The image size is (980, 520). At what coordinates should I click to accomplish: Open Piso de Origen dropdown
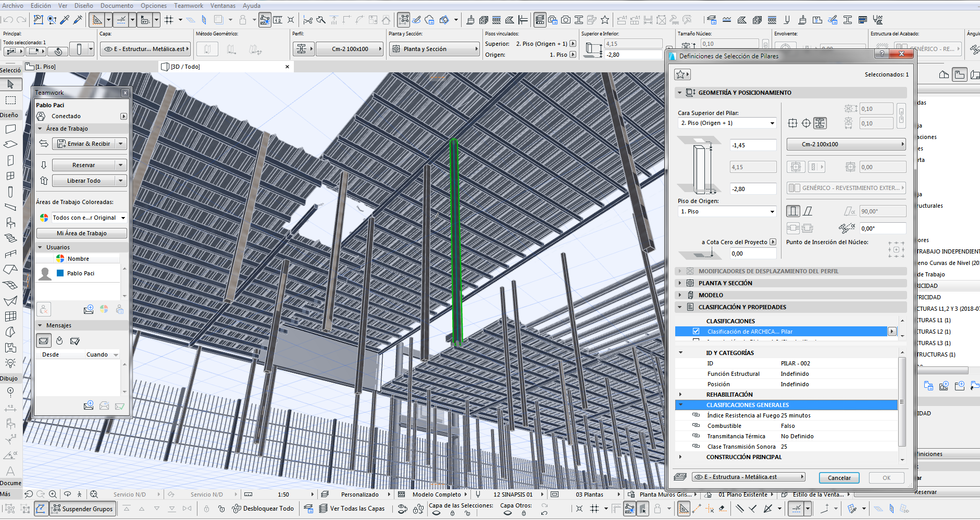tap(727, 212)
